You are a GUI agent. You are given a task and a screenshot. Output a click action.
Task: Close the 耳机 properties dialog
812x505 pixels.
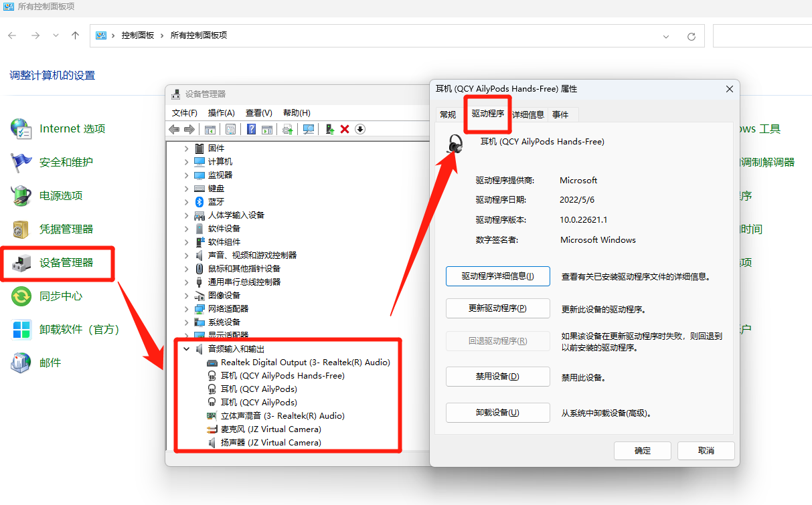pyautogui.click(x=729, y=89)
